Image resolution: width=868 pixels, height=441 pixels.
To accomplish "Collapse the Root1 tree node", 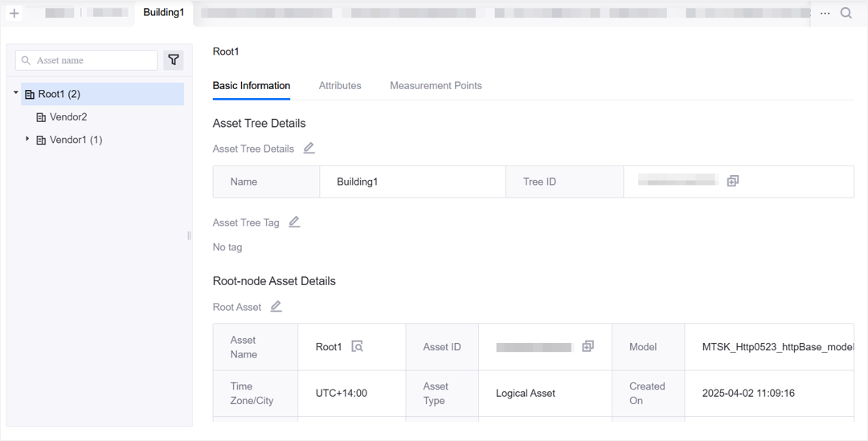I will [16, 93].
